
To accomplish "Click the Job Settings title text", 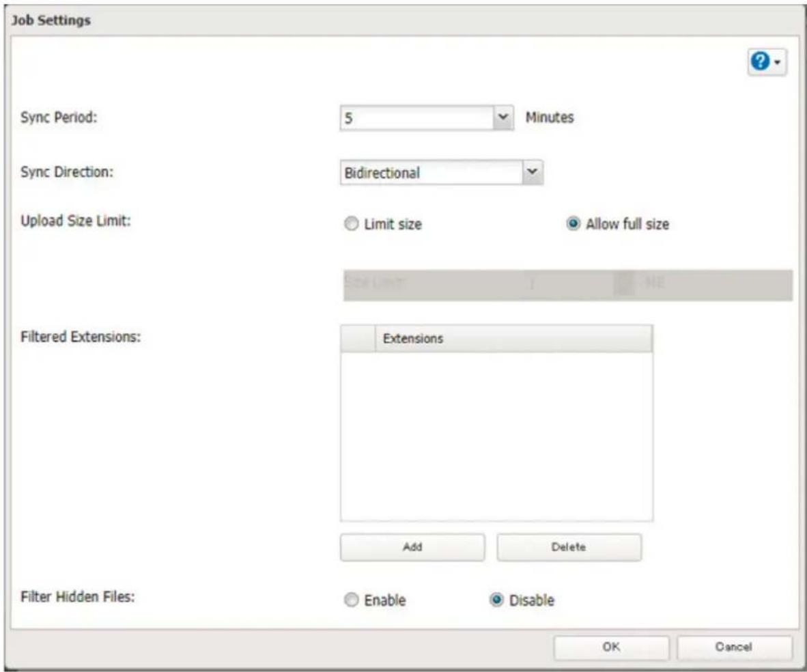I will coord(51,20).
